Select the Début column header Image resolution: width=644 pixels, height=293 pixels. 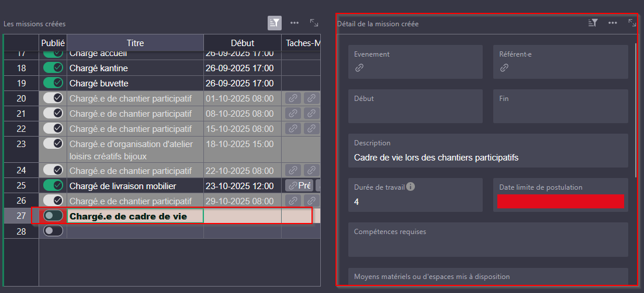242,43
